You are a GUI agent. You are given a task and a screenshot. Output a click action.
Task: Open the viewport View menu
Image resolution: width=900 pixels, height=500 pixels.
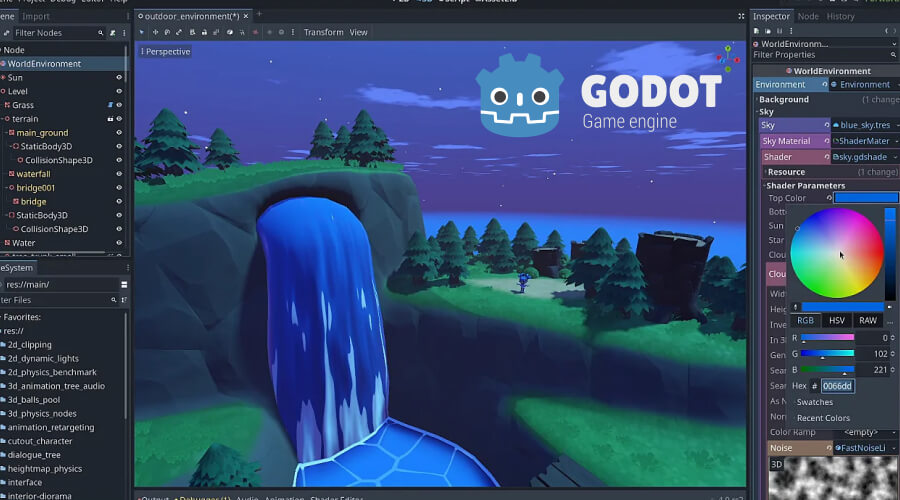358,32
